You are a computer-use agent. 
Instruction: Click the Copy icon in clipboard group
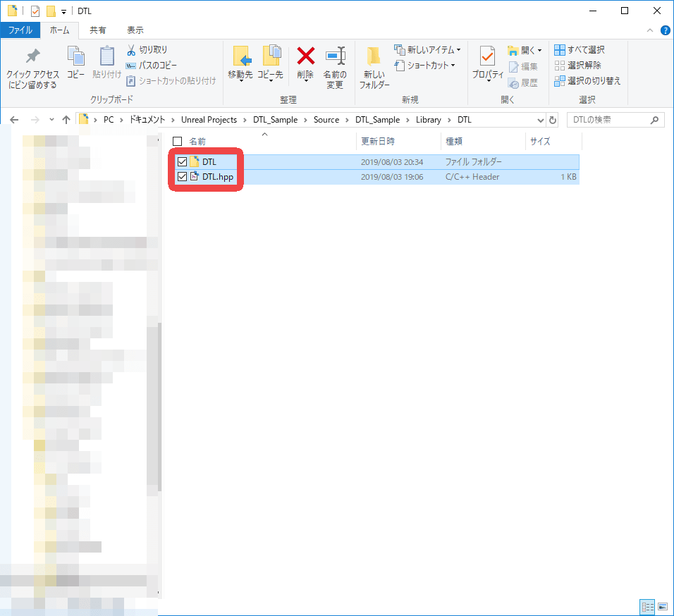pyautogui.click(x=75, y=56)
